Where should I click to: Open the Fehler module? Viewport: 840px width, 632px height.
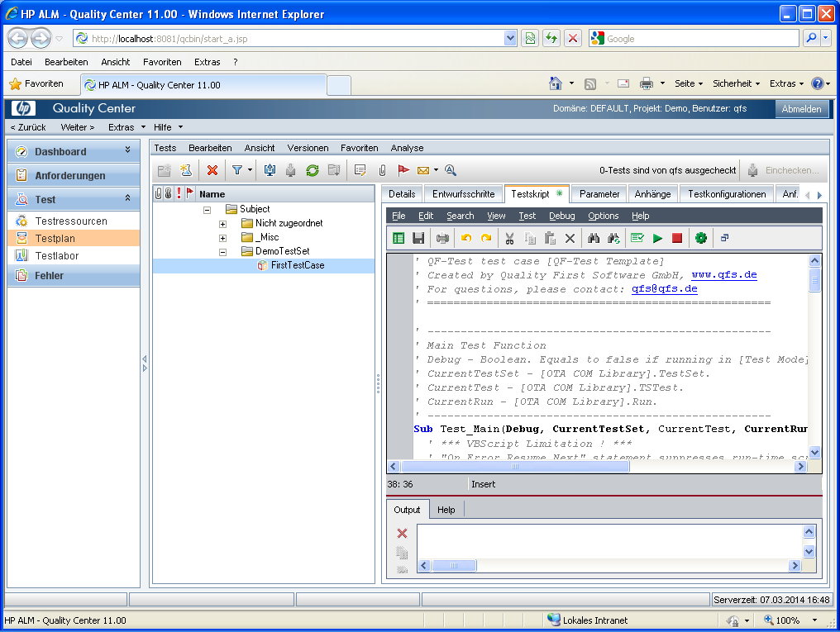[x=74, y=276]
